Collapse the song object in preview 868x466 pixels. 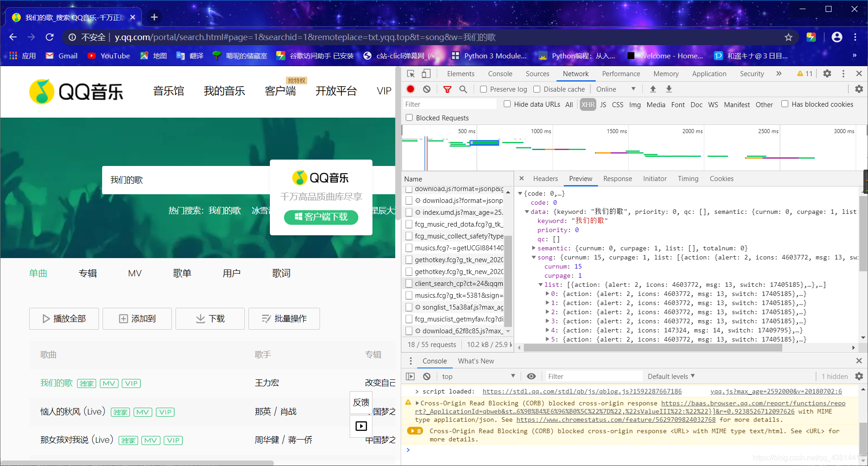pyautogui.click(x=534, y=258)
